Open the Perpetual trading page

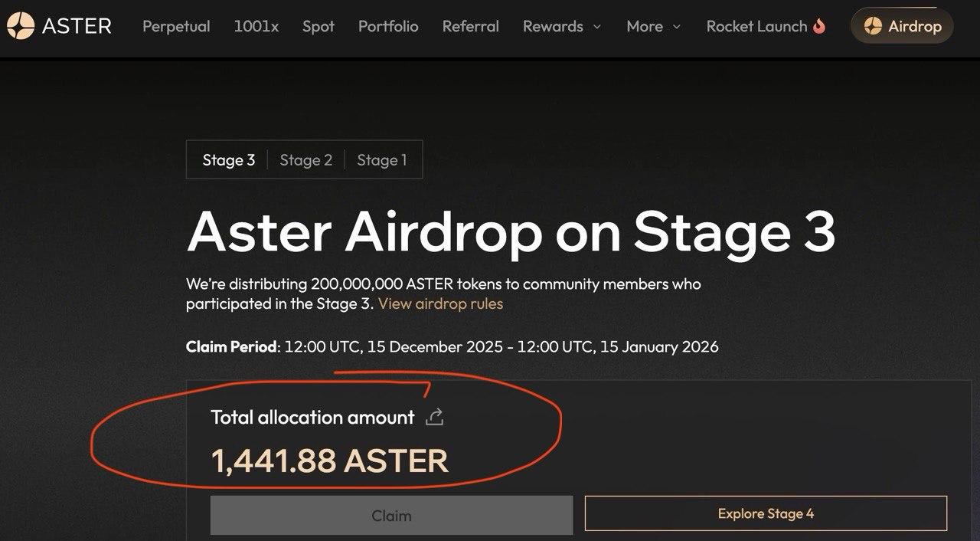click(x=176, y=26)
